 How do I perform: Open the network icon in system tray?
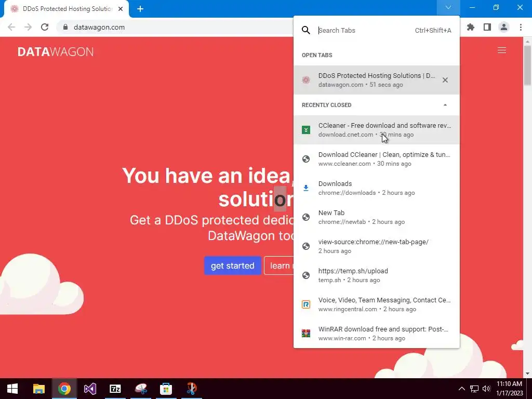point(474,389)
